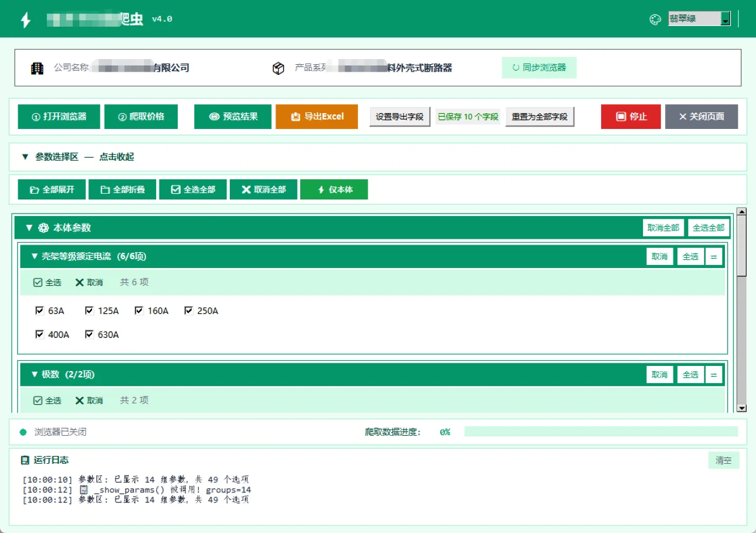This screenshot has height=533, width=756.
Task: Click 取消 in 极数 header
Action: 660,375
